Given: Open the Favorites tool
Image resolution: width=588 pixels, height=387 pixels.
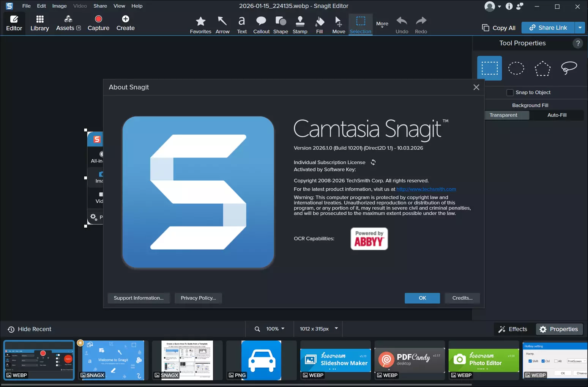Looking at the screenshot, I should (200, 25).
